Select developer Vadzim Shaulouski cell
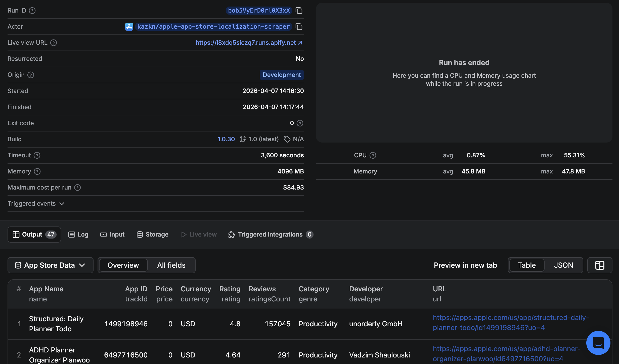619x364 pixels. point(379,355)
